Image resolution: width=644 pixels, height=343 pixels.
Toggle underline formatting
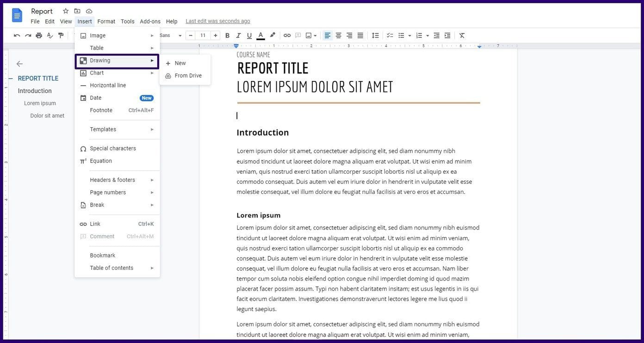click(249, 36)
